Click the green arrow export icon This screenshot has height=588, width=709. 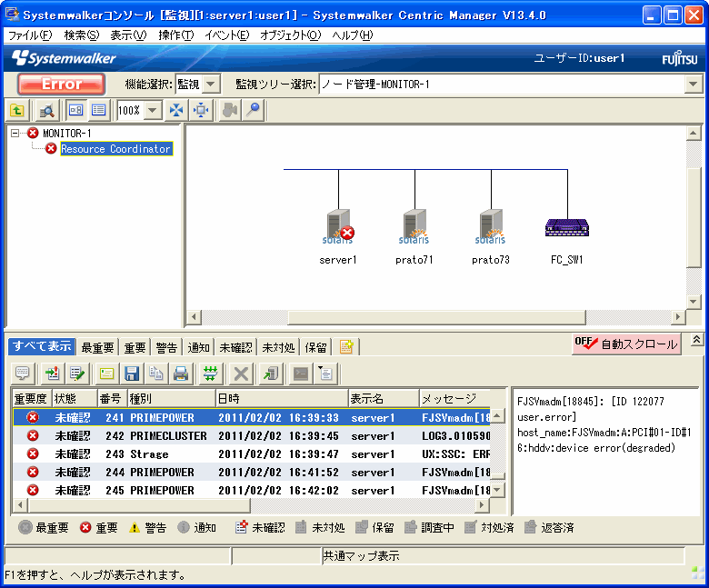pyautogui.click(x=271, y=374)
